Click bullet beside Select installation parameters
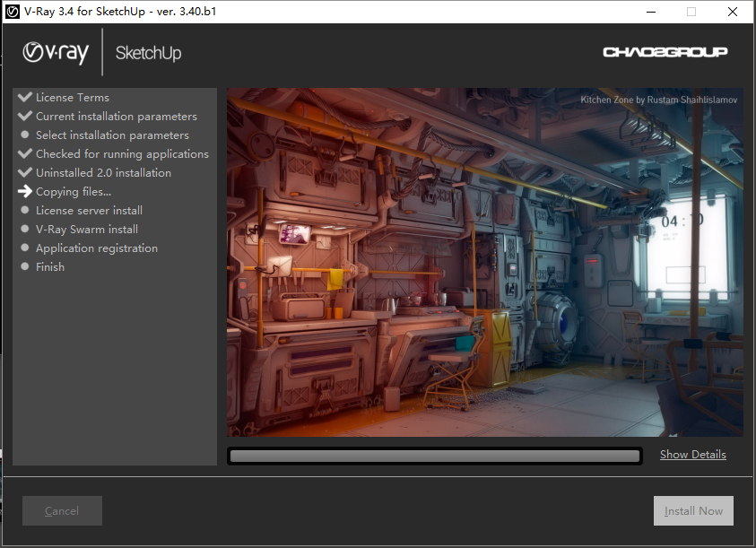 tap(25, 135)
